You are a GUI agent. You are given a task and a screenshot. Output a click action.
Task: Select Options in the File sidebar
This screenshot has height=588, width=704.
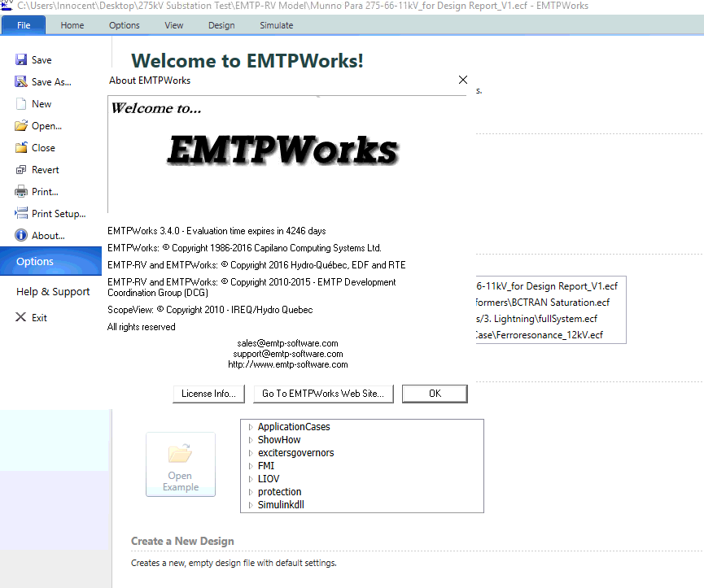click(x=50, y=261)
